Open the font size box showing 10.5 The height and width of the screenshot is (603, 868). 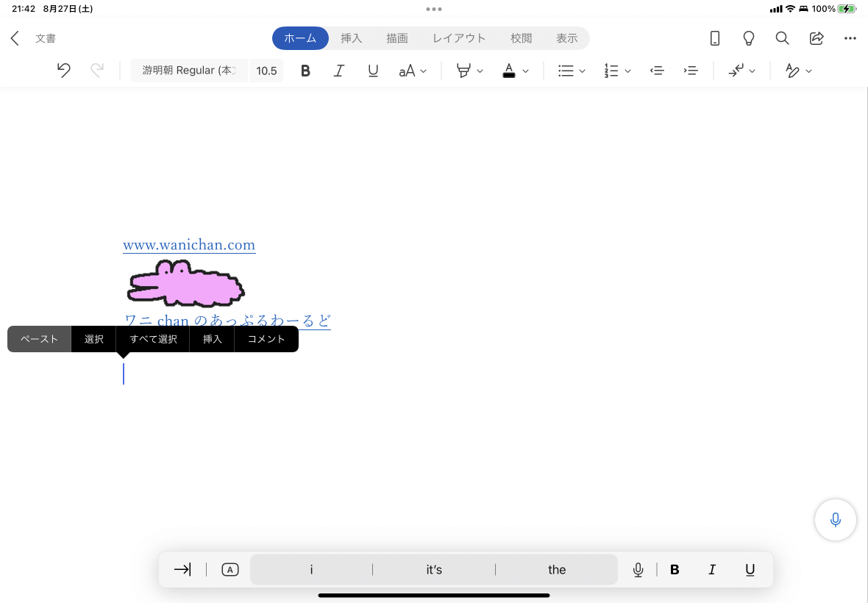pos(266,71)
